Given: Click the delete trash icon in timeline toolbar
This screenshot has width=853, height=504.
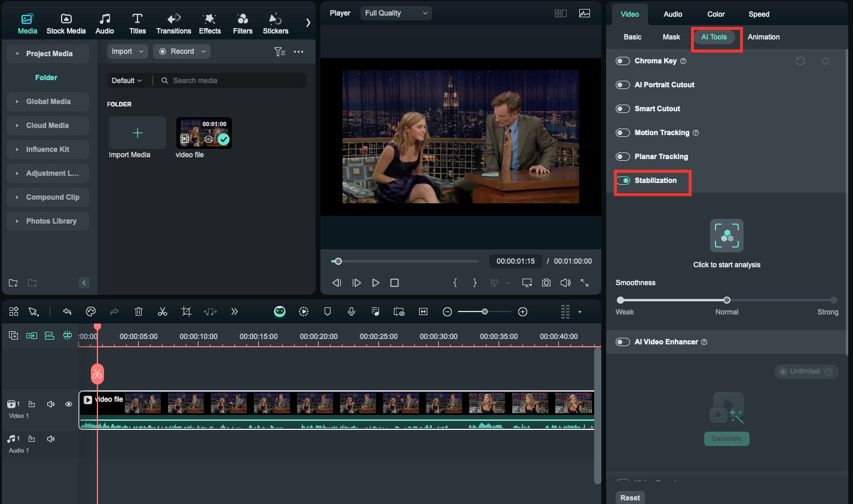Looking at the screenshot, I should (139, 311).
